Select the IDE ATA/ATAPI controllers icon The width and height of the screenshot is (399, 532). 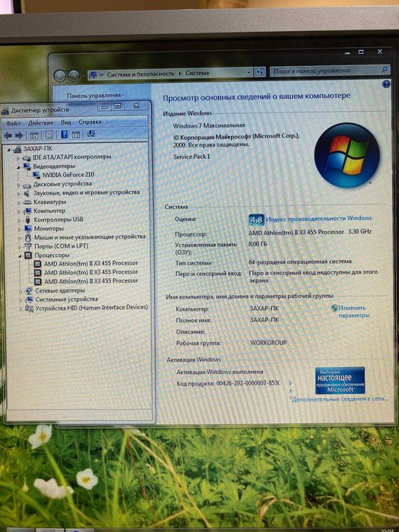coord(27,157)
